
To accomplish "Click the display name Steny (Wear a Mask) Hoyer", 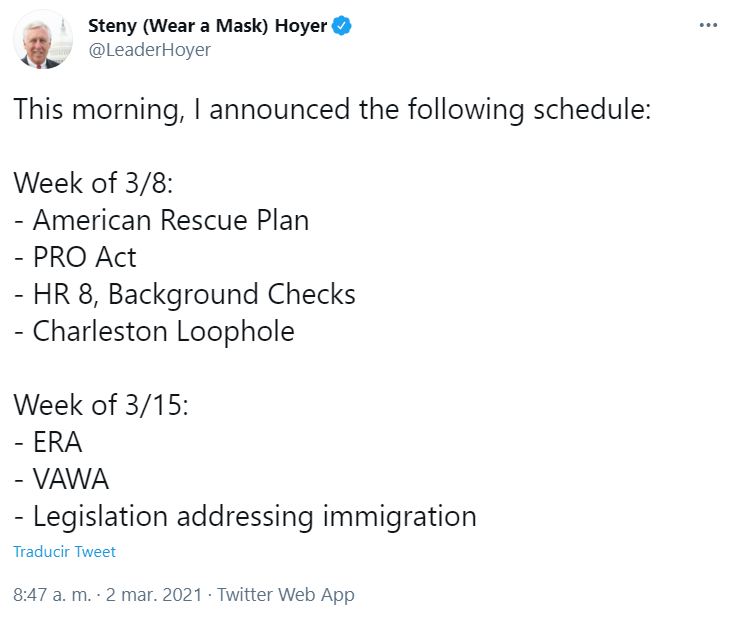I will tap(207, 26).
